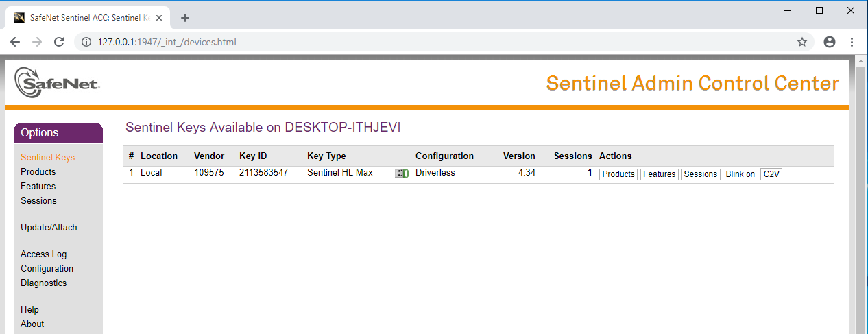This screenshot has height=334, width=868.
Task: Open Features in Options sidebar
Action: pos(38,186)
